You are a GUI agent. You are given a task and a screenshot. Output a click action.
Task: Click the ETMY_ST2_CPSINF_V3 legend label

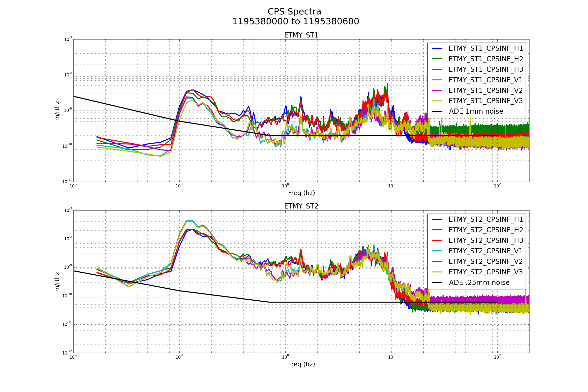486,272
